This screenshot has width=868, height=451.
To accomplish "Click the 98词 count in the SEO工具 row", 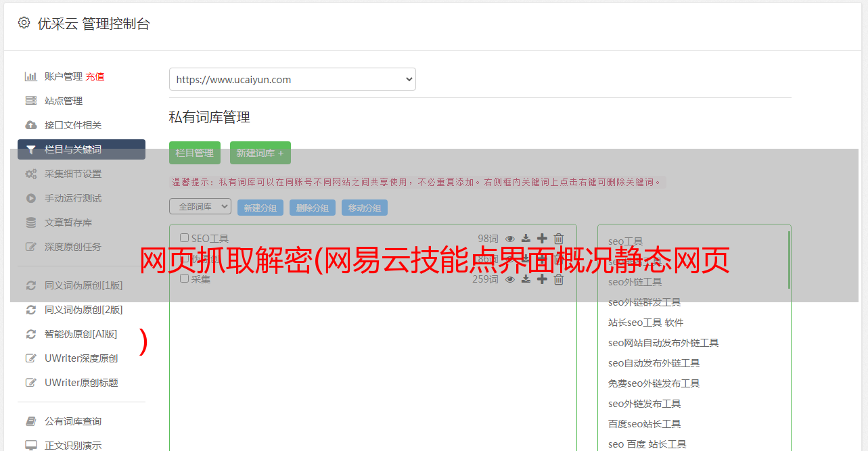I will (488, 239).
